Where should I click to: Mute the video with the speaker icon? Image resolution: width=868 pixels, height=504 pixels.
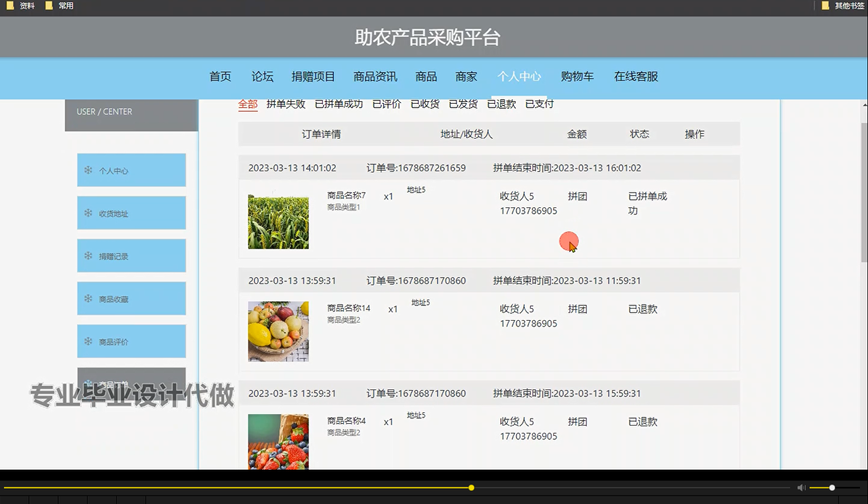(800, 487)
